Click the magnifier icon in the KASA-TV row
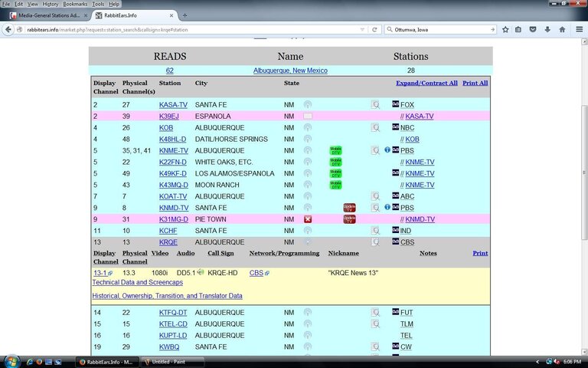This screenshot has height=368, width=588. [x=375, y=104]
